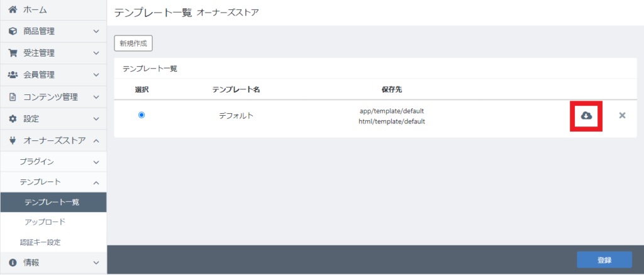Collapse the オーナーズストア section chevron
The width and height of the screenshot is (644, 275).
point(96,140)
